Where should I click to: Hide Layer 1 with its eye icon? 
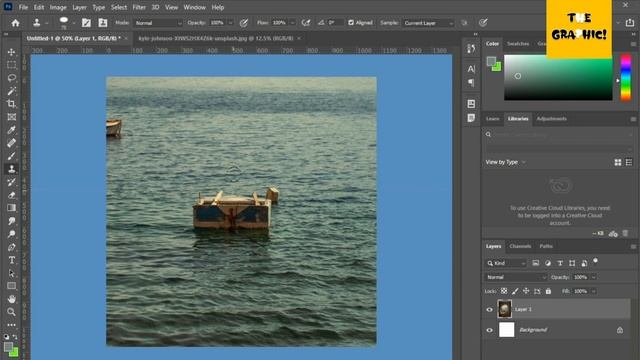(x=489, y=309)
